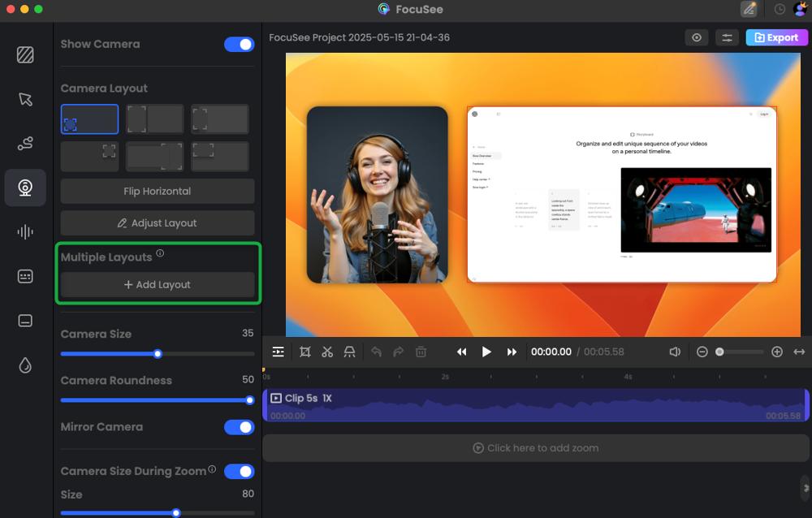Open the pen edit icon in title bar
812x518 pixels.
point(749,9)
